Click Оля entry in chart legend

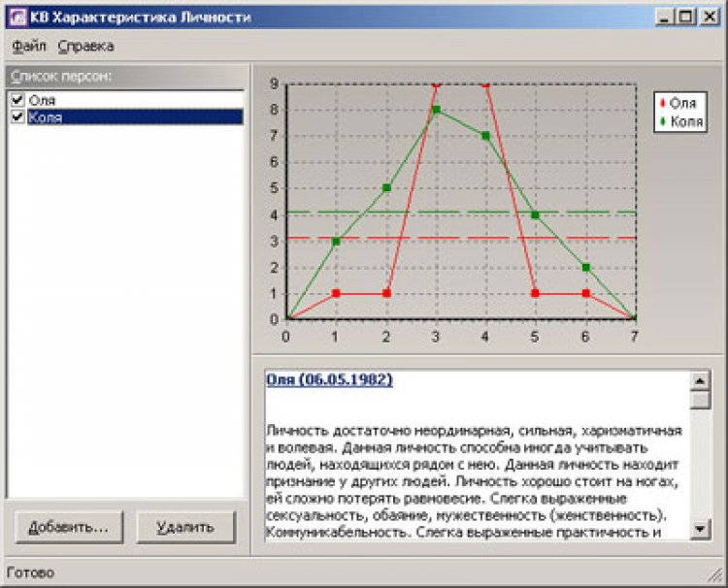(678, 103)
